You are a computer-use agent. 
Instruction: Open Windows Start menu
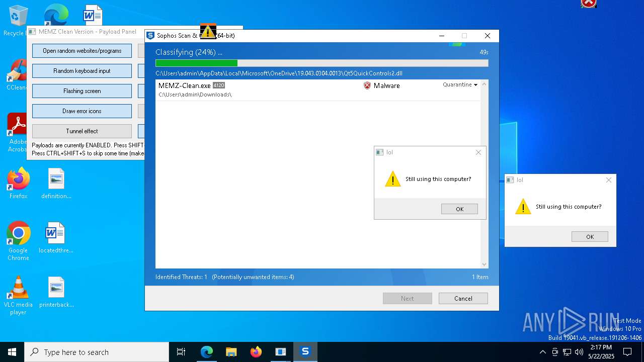click(12, 352)
